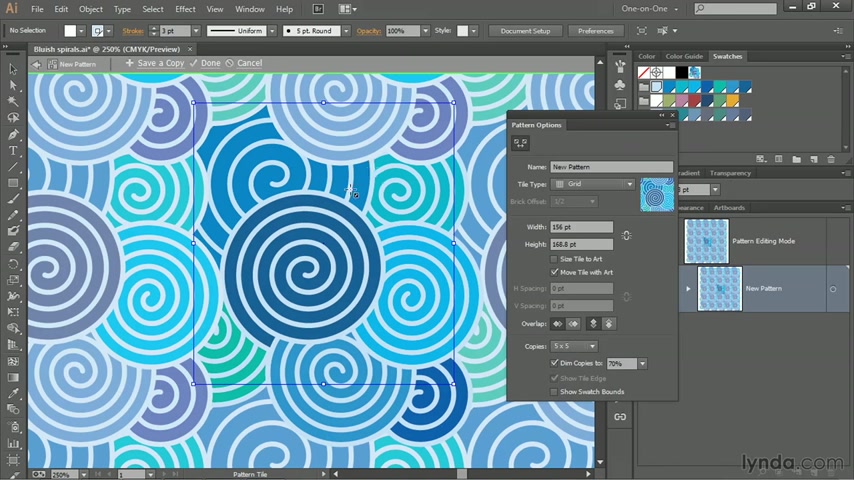Set overlap to Right in Front

(x=573, y=324)
